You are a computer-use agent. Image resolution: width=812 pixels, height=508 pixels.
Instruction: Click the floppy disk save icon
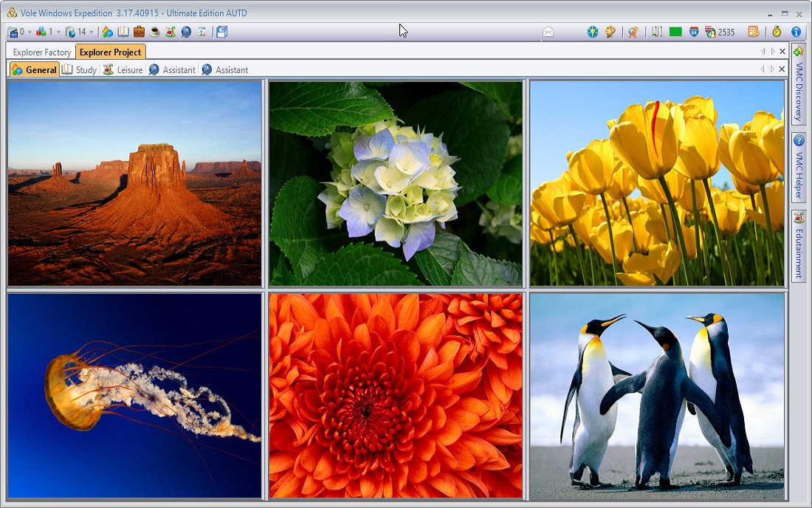tap(222, 32)
